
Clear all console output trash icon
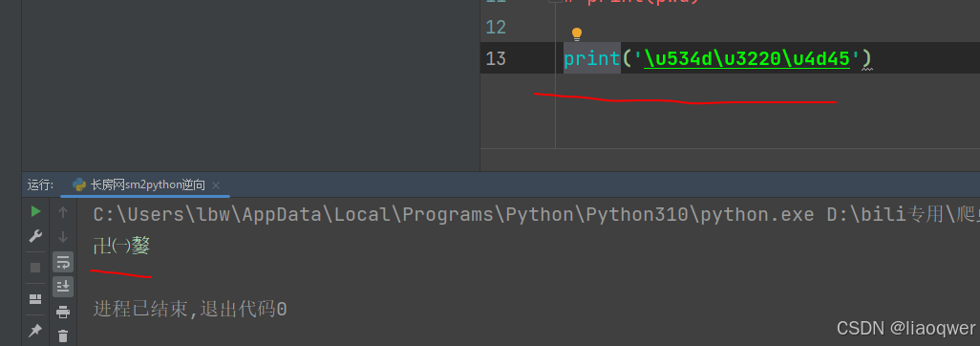click(x=63, y=336)
